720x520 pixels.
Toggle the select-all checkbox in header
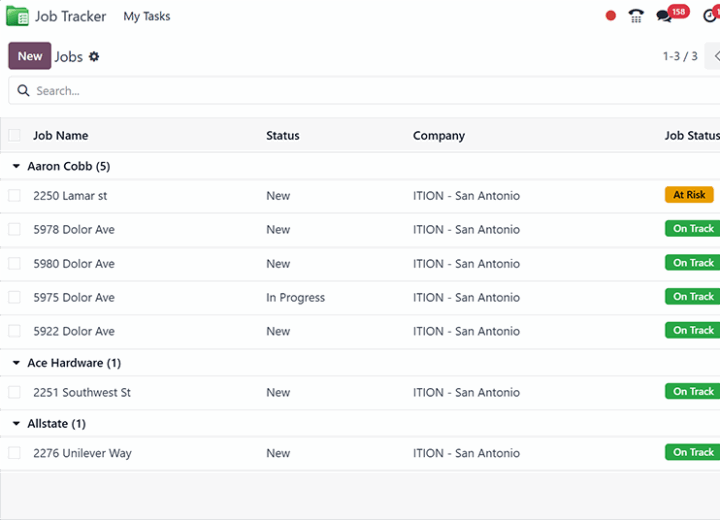[x=14, y=136]
